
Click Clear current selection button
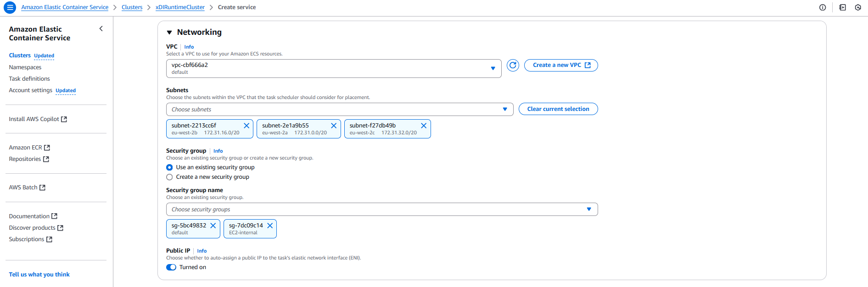point(558,109)
